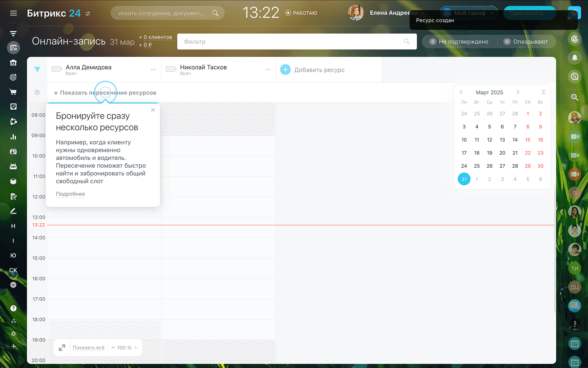
Task: Select March 20 in the calendar
Action: [x=502, y=153]
